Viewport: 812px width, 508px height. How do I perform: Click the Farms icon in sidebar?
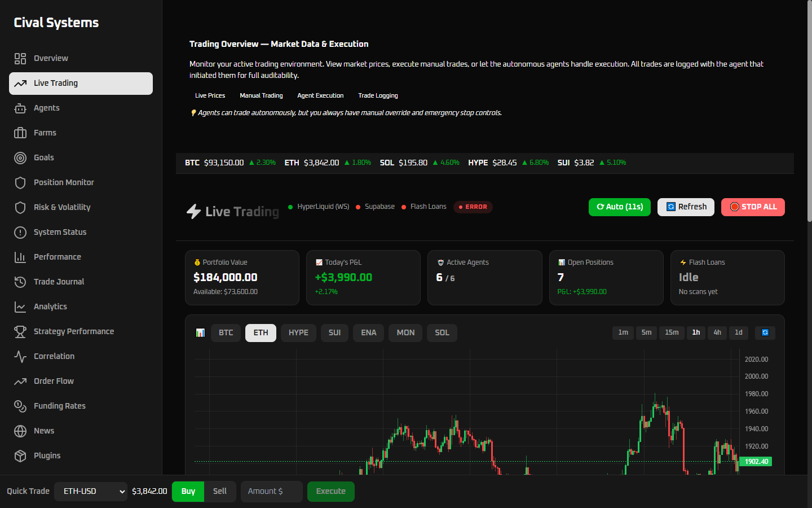click(x=20, y=133)
